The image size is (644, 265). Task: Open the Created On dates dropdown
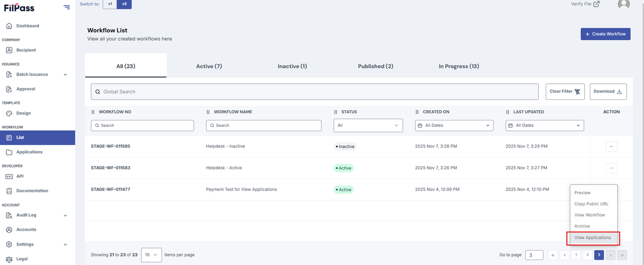(454, 125)
